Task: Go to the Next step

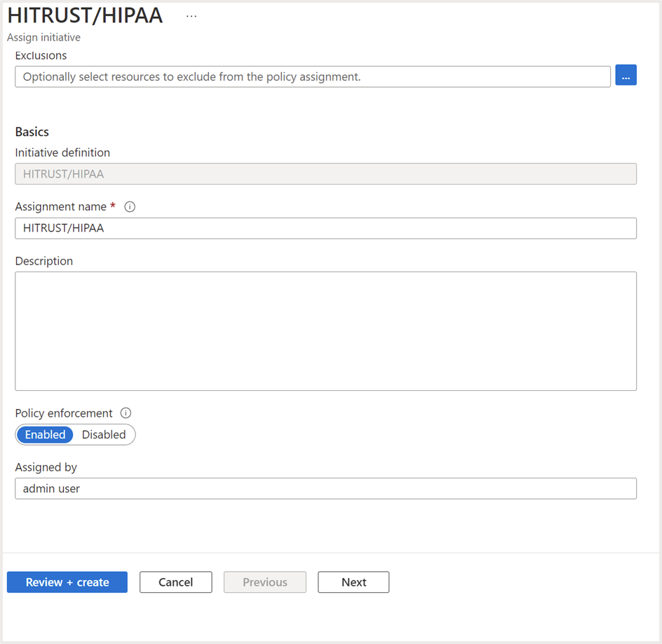Action: [353, 582]
